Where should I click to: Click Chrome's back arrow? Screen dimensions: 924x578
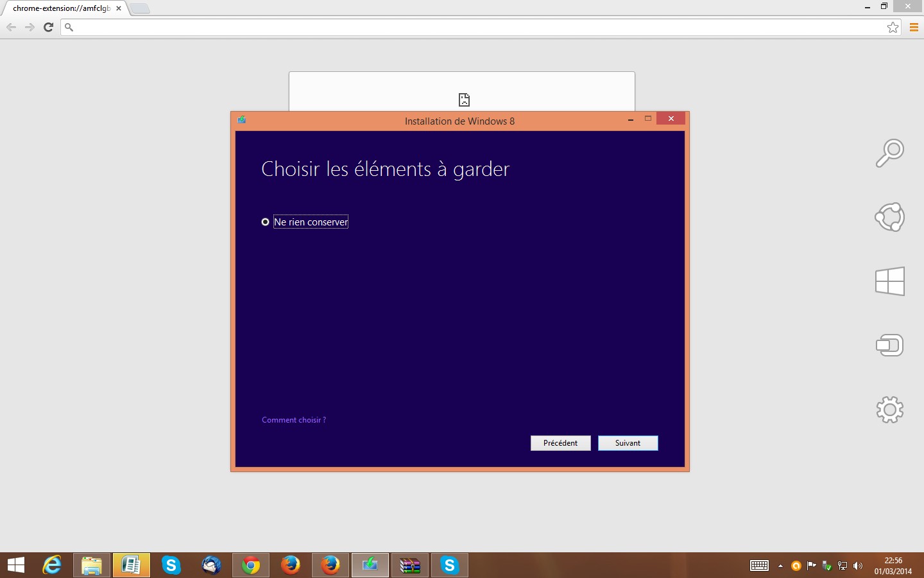tap(11, 27)
